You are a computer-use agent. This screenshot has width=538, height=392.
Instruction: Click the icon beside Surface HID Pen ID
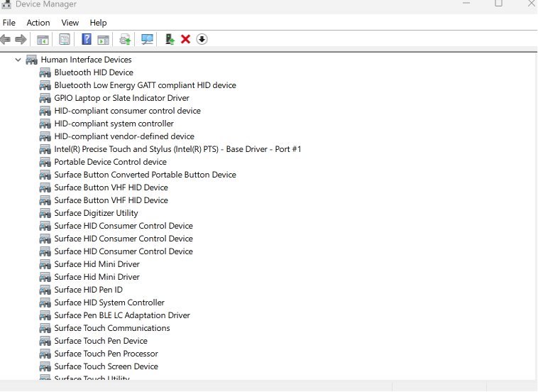pyautogui.click(x=45, y=290)
